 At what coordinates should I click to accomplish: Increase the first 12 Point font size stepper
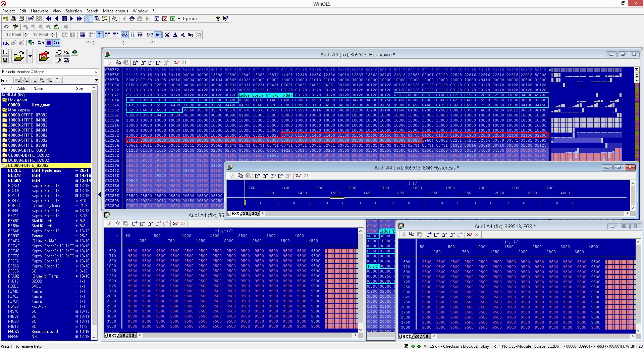[x=26, y=33]
